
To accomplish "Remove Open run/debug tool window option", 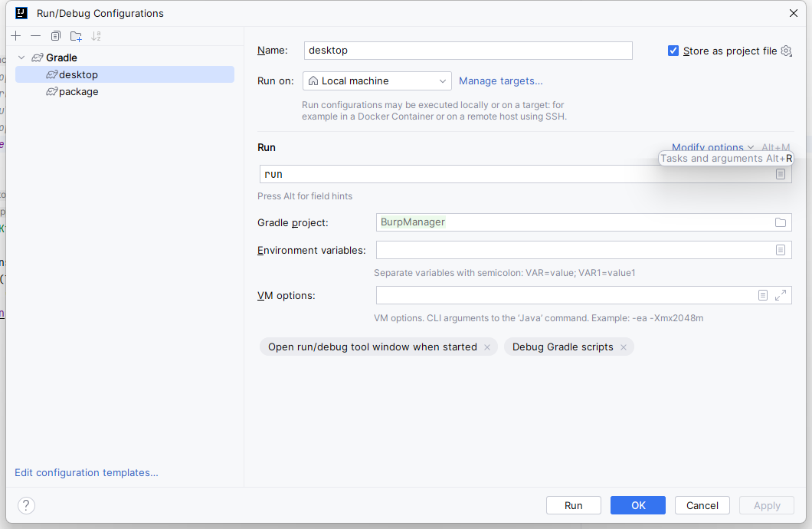I will point(487,347).
